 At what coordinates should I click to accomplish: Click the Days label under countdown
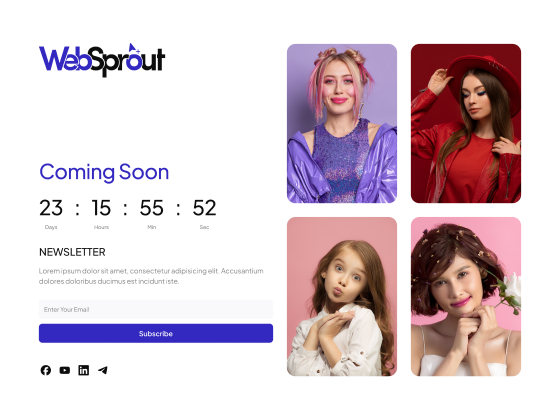tap(51, 227)
